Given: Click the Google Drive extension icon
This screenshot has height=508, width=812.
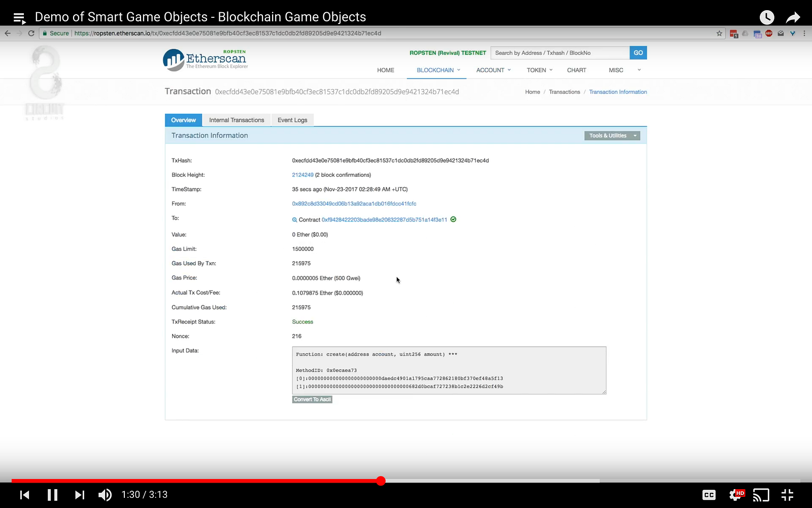Looking at the screenshot, I should (746, 34).
